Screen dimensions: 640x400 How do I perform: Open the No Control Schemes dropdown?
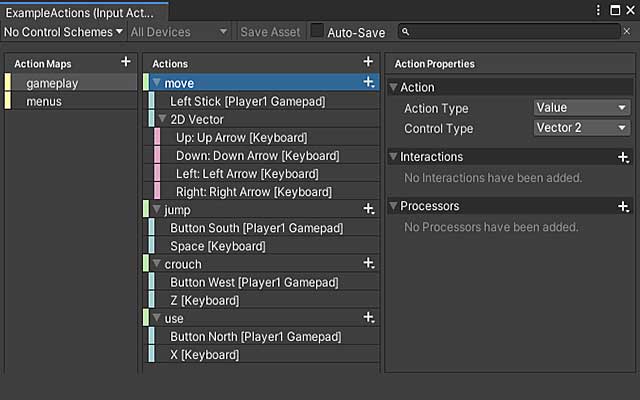click(63, 32)
